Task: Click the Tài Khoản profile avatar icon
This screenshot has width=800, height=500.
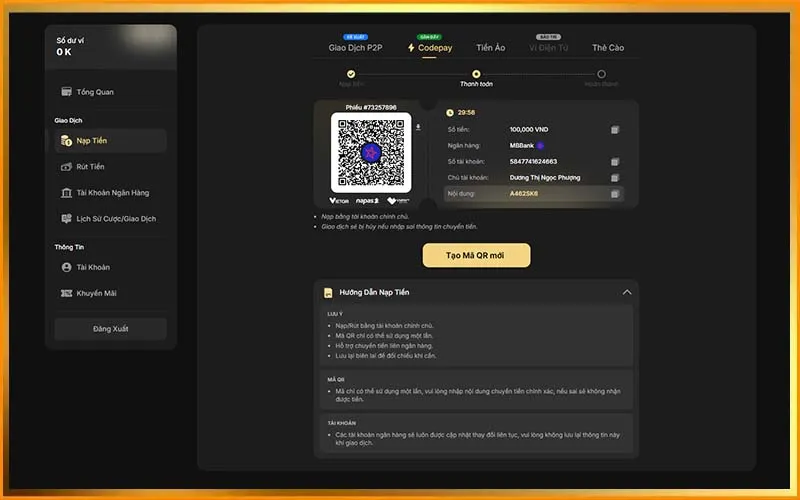Action: 66,267
